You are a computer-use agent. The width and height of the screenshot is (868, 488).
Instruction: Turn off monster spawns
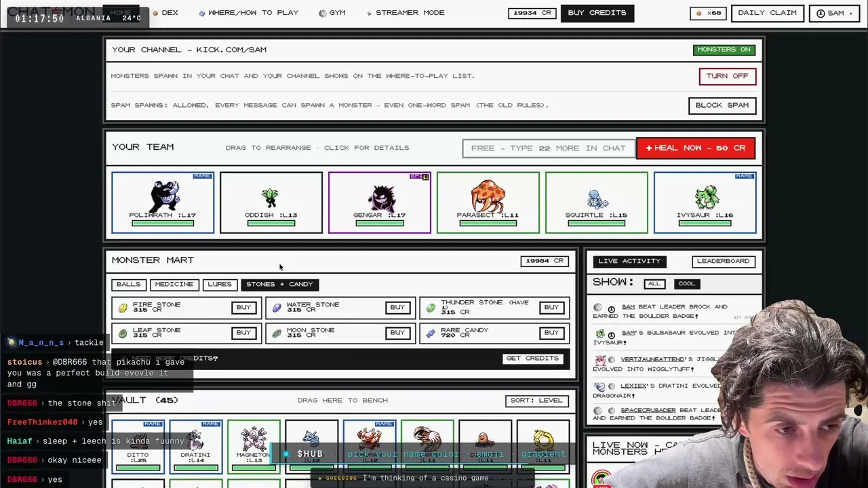click(727, 76)
